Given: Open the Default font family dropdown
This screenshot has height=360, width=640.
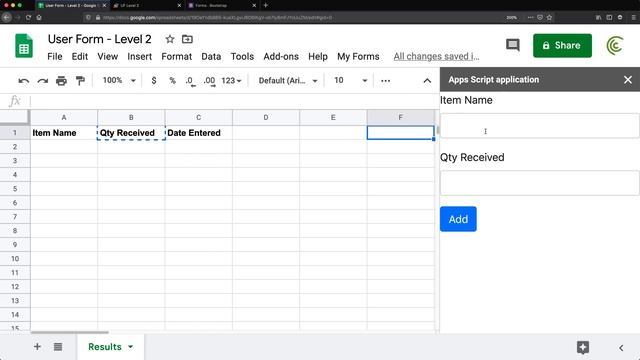Looking at the screenshot, I should [288, 81].
